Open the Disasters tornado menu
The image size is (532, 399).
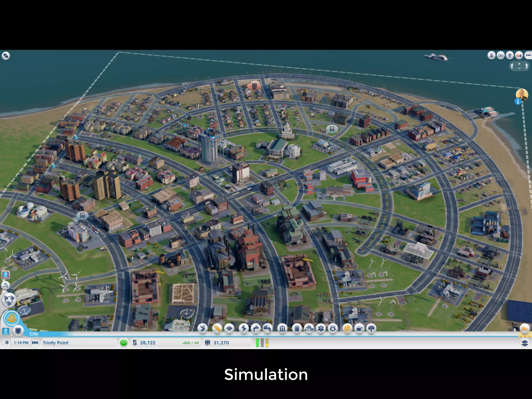202,329
